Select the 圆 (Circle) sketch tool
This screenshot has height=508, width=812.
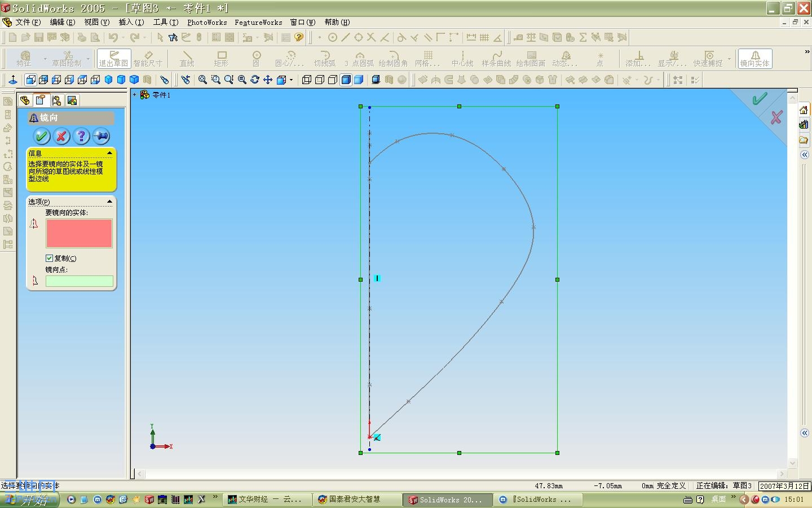[x=256, y=59]
